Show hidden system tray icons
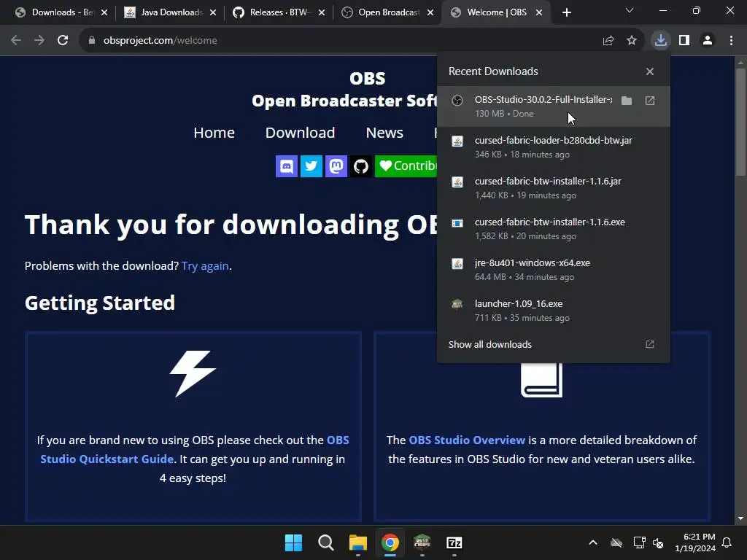 point(593,542)
